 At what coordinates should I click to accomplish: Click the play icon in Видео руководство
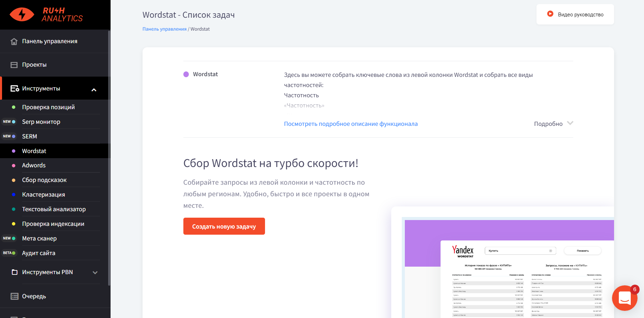(550, 14)
